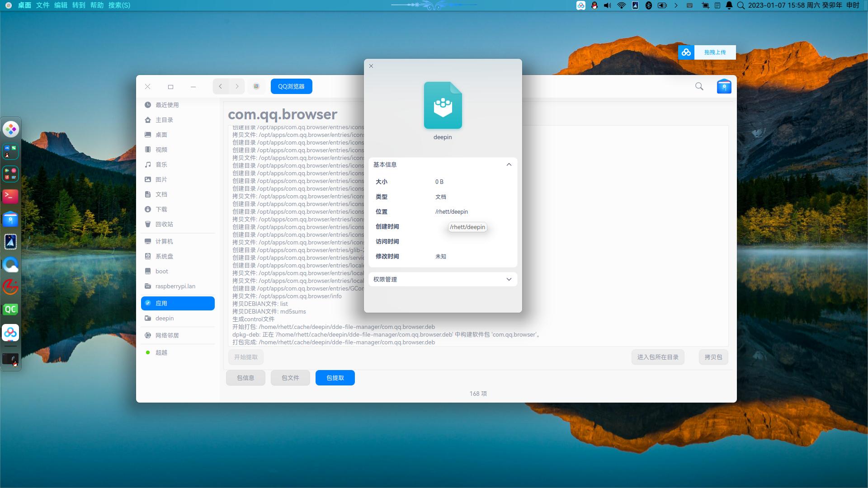
Task: Switch to the 包信息 tab
Action: (245, 378)
